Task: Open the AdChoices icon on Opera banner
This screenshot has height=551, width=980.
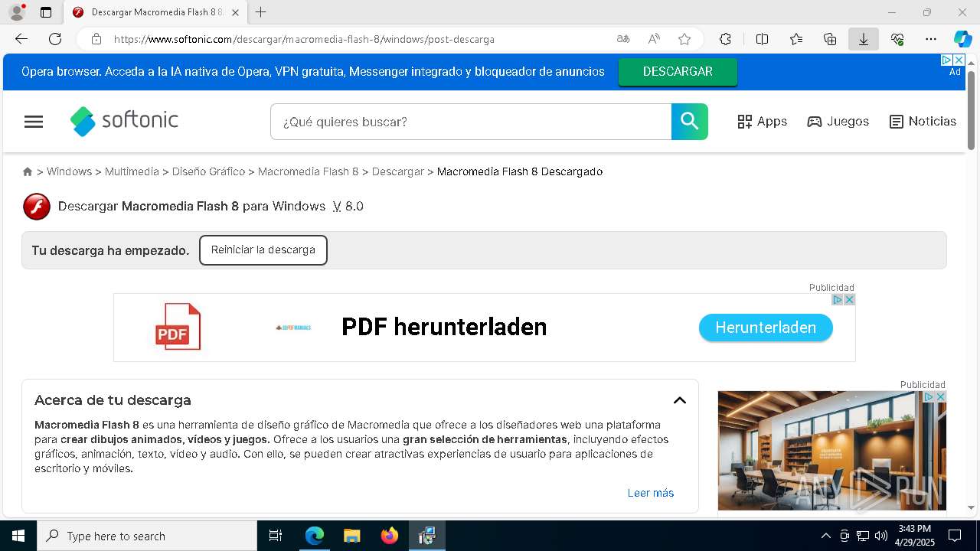Action: [946, 60]
